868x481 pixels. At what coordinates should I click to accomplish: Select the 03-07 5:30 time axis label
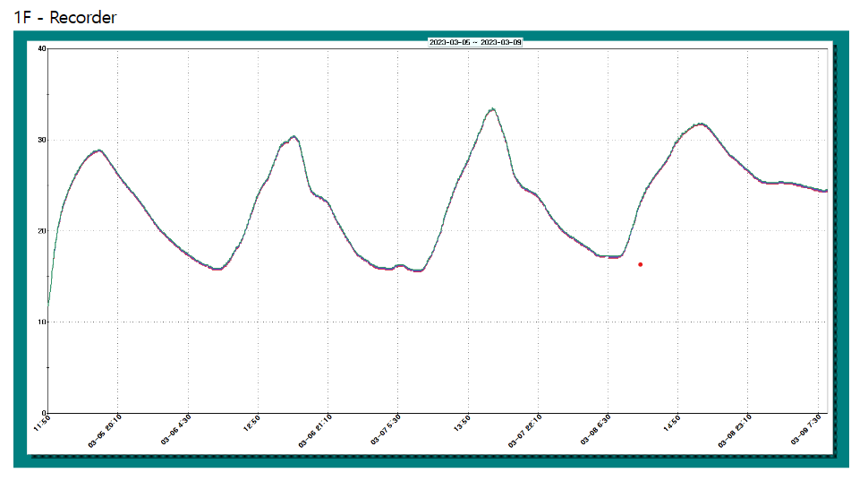pyautogui.click(x=386, y=430)
